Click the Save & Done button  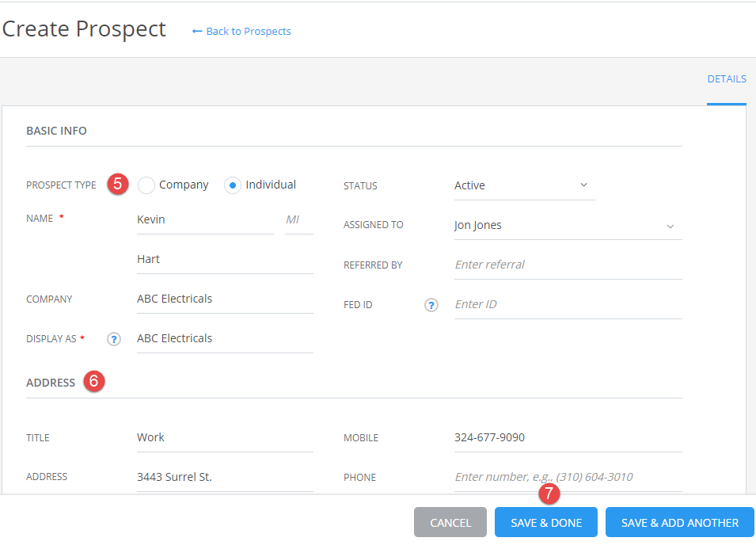pyautogui.click(x=546, y=523)
